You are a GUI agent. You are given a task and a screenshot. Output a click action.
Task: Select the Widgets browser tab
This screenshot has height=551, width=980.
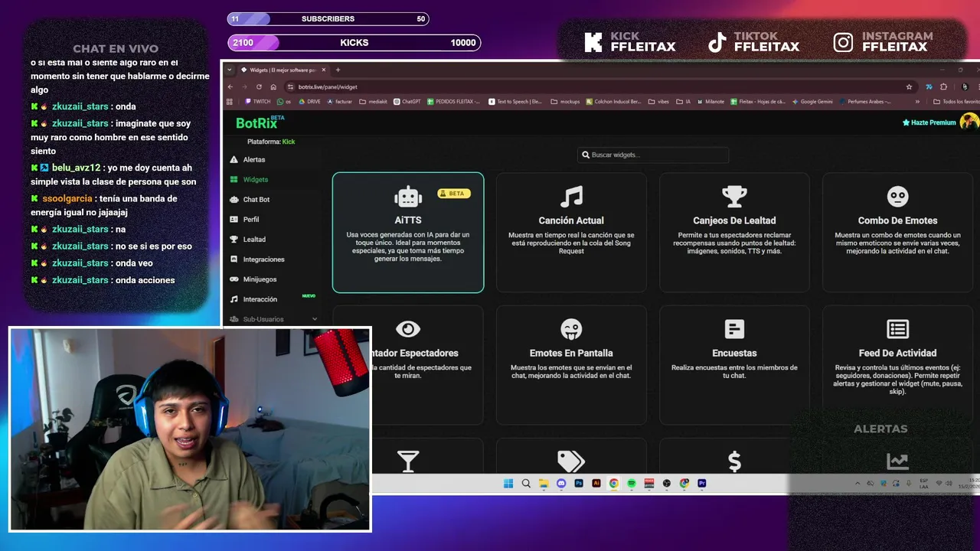(x=282, y=70)
